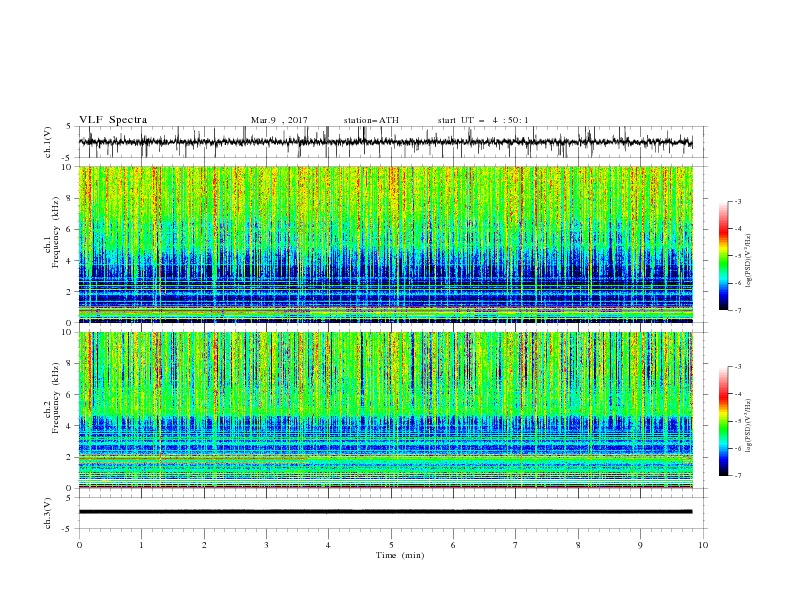The image size is (792, 612).
Task: Click the "-3" tick on ch.1 colorbar
Action: point(737,201)
